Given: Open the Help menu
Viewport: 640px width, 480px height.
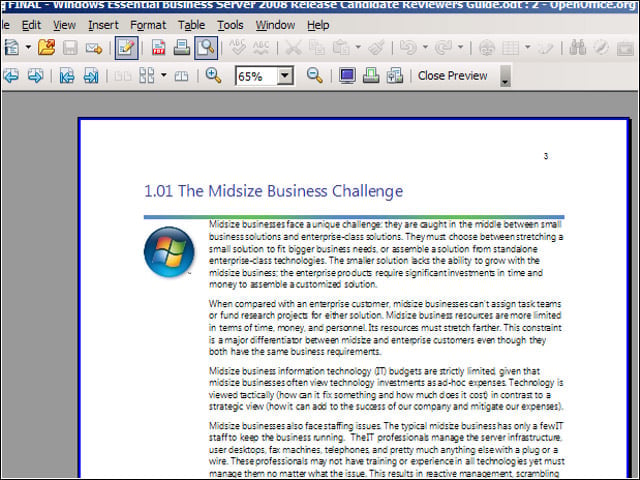Looking at the screenshot, I should (x=318, y=25).
